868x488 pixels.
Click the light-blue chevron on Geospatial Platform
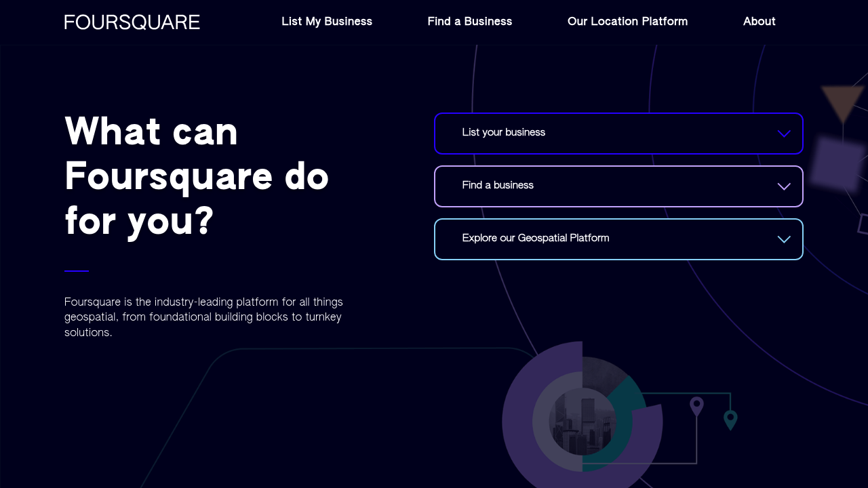point(784,239)
